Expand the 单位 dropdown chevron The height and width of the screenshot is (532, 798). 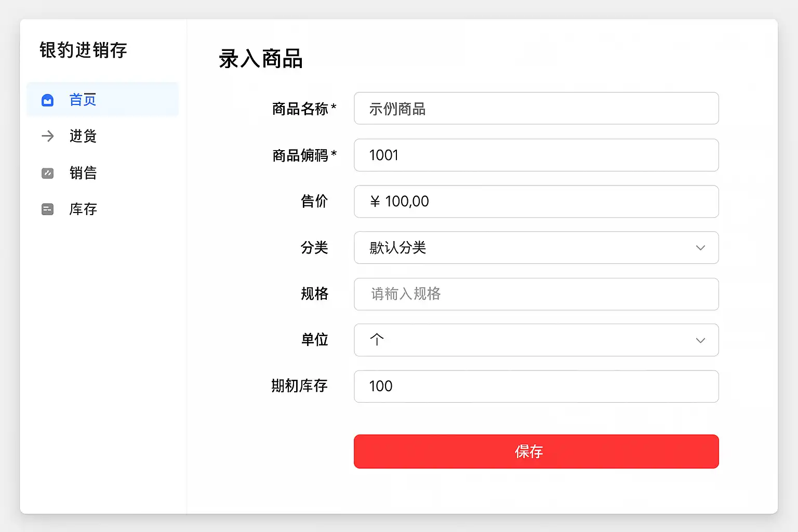pos(700,340)
